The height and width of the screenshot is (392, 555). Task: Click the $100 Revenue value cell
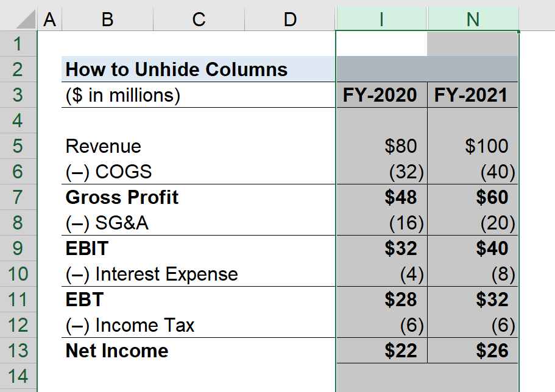[473, 146]
